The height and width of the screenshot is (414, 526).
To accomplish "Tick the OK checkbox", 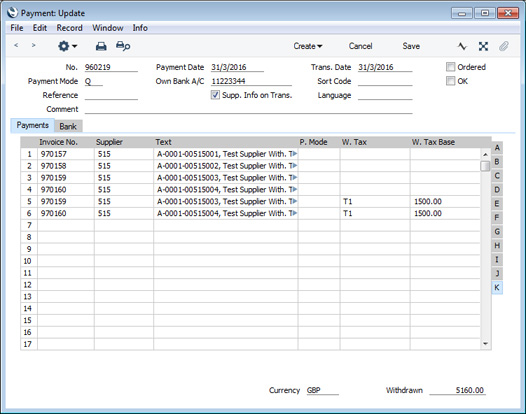I will 450,81.
